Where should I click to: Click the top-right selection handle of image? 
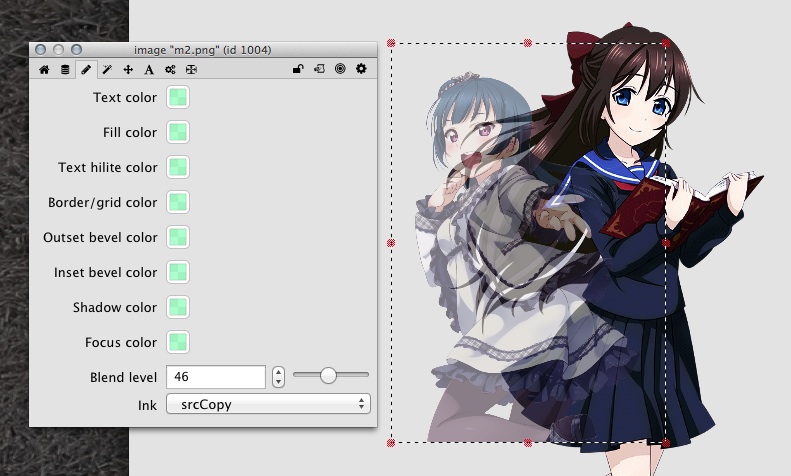click(666, 43)
